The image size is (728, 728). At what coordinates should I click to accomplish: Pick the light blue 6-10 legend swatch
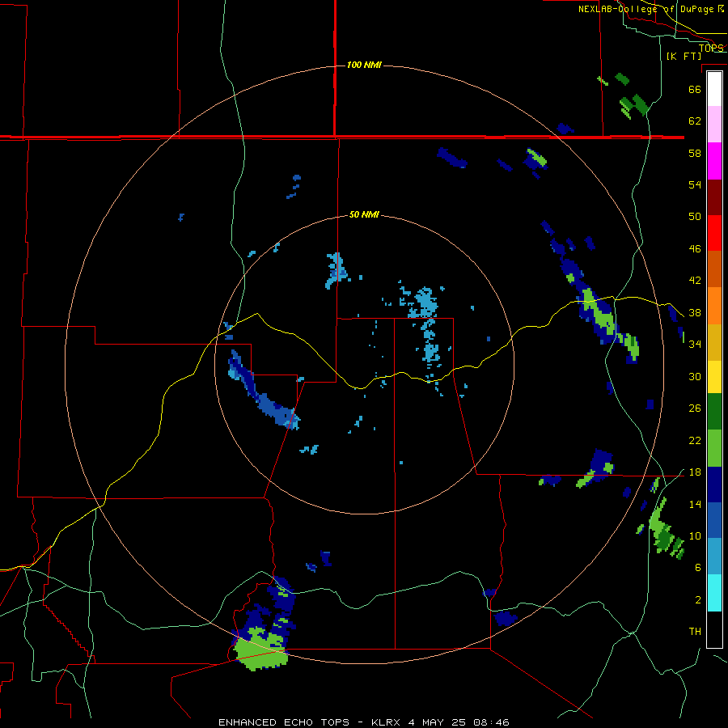(x=714, y=557)
